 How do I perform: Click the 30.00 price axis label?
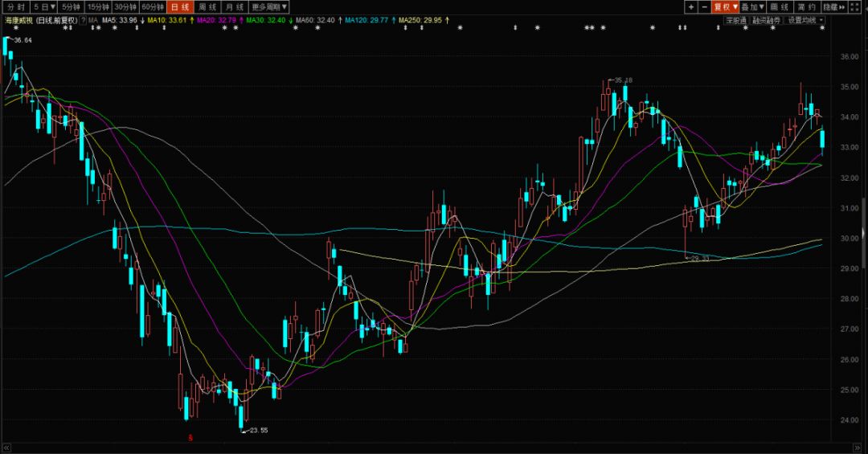[x=850, y=239]
